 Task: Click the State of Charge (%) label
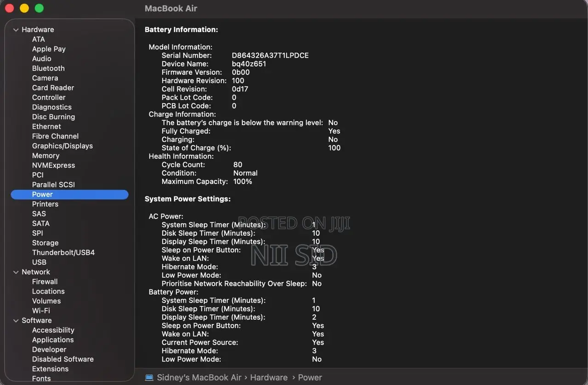pyautogui.click(x=197, y=148)
